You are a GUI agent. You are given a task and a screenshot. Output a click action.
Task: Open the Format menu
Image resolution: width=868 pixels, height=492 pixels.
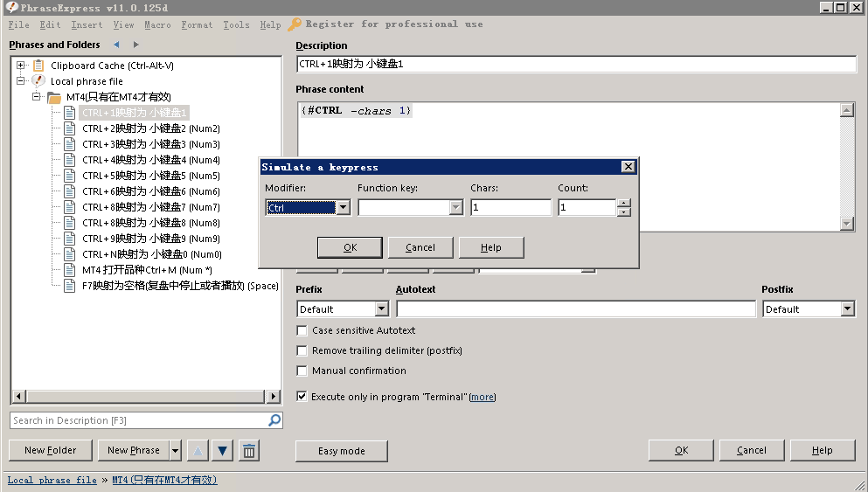[197, 24]
